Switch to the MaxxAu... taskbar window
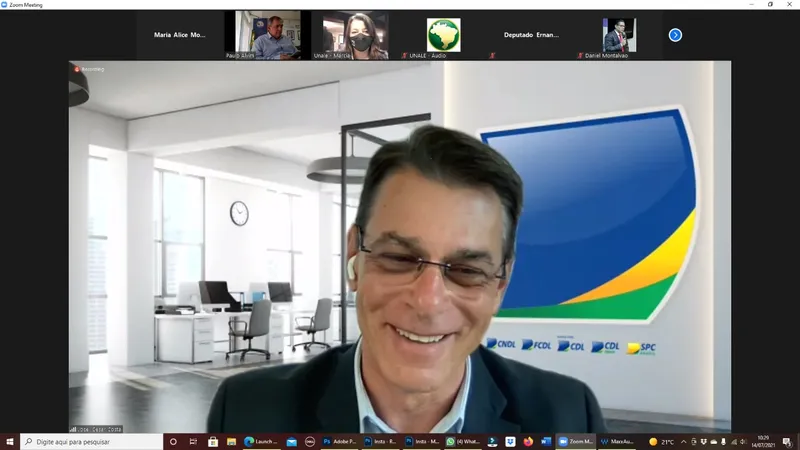 (x=617, y=442)
